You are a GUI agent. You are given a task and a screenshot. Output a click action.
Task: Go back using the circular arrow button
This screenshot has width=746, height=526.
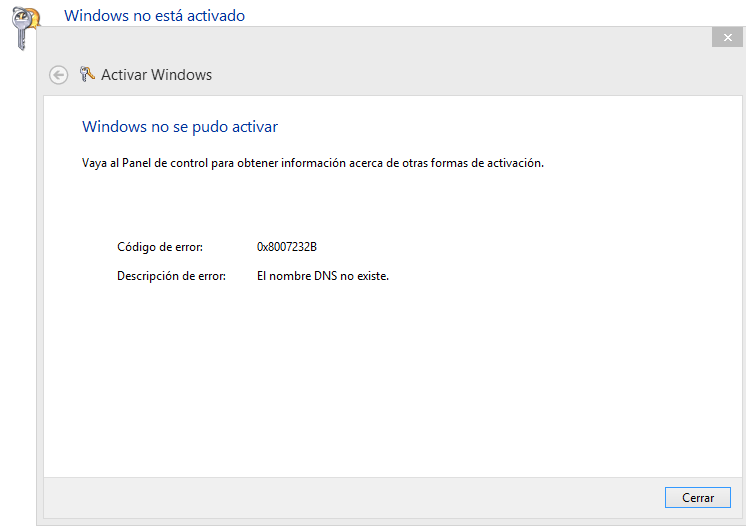(x=59, y=75)
